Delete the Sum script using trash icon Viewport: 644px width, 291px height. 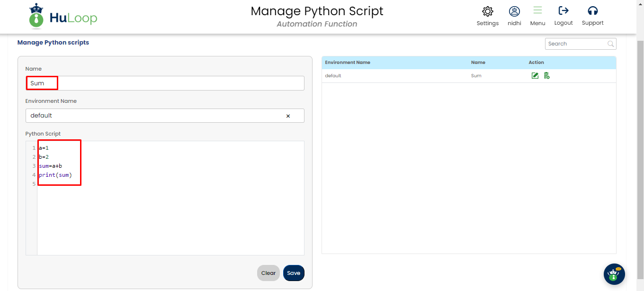546,76
